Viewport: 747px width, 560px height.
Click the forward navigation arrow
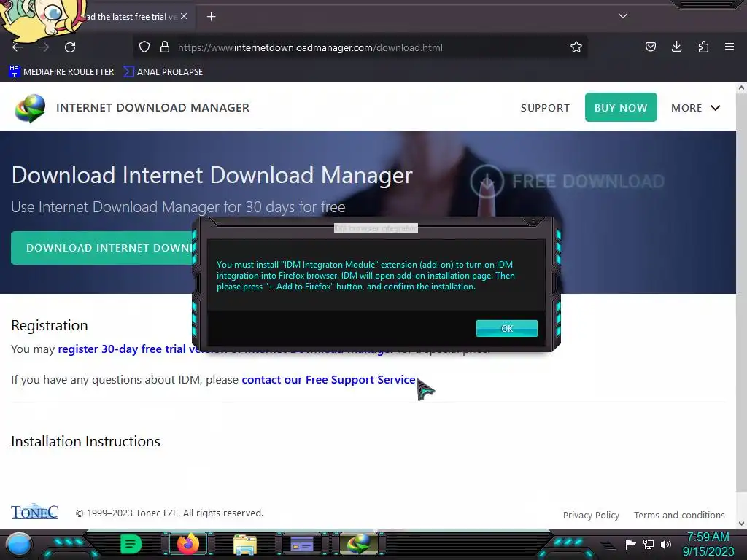tap(44, 47)
